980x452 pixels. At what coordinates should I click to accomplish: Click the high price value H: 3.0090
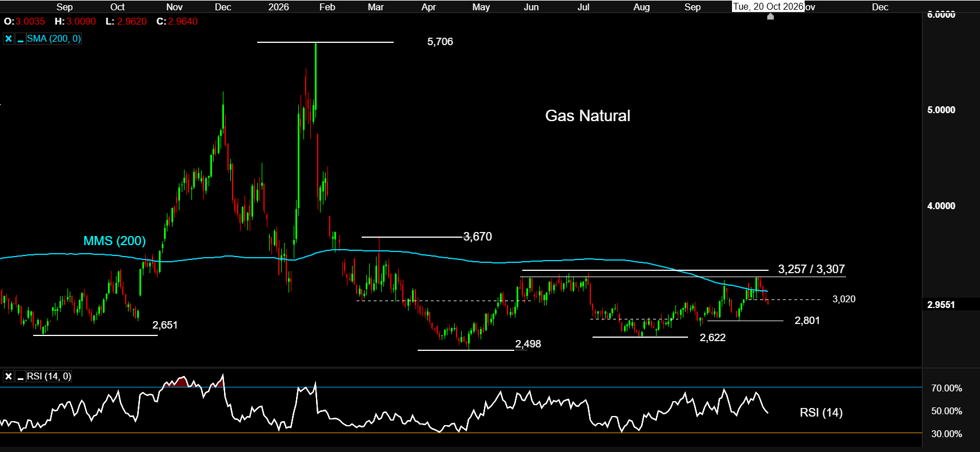click(x=75, y=21)
